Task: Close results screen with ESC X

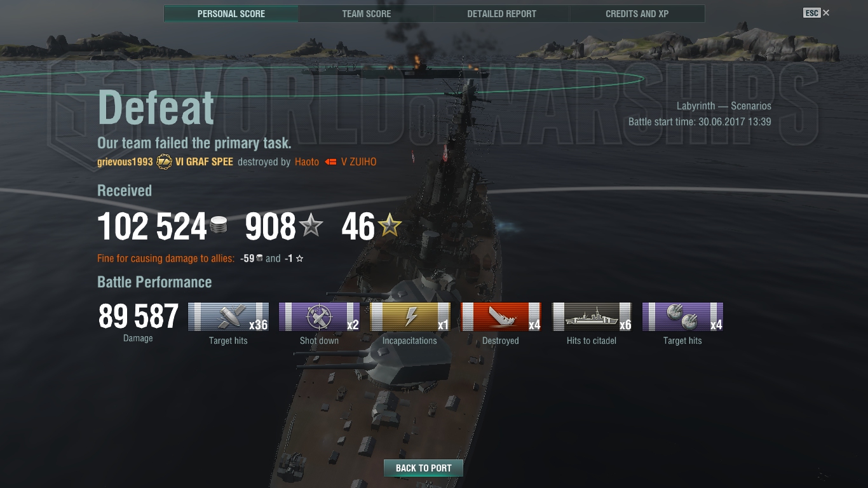Action: pos(817,13)
